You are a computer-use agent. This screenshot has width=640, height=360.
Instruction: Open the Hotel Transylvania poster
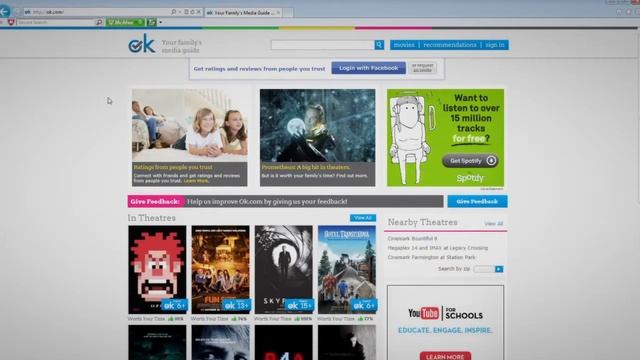click(347, 269)
